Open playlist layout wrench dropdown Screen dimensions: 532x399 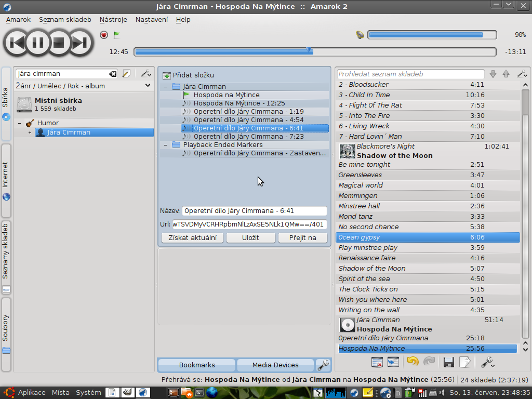tap(487, 362)
